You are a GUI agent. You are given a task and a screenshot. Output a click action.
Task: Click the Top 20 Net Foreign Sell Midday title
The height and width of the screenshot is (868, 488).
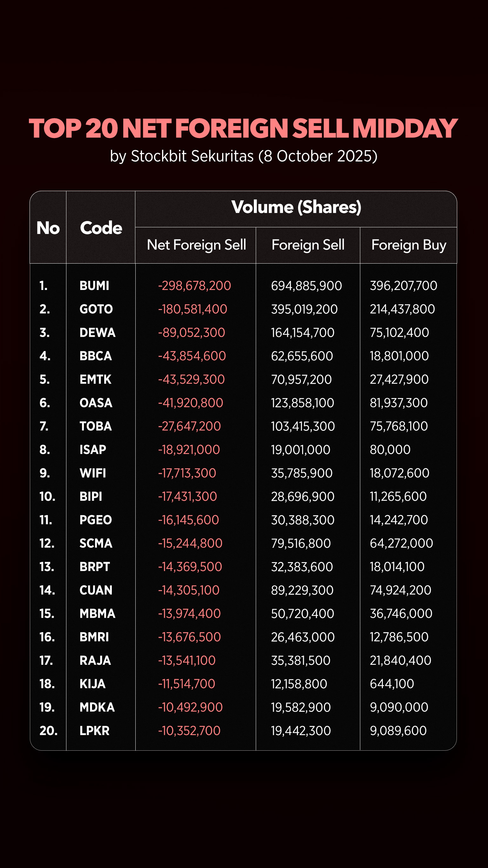coord(243,128)
